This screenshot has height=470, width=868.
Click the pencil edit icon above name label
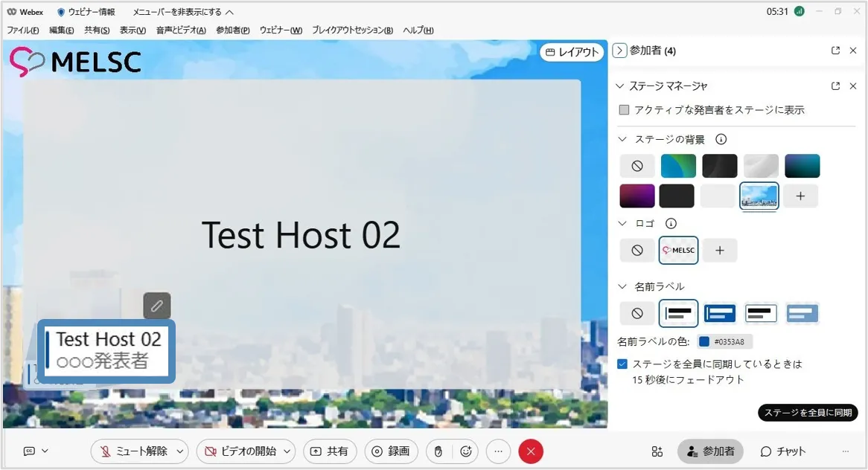click(157, 306)
